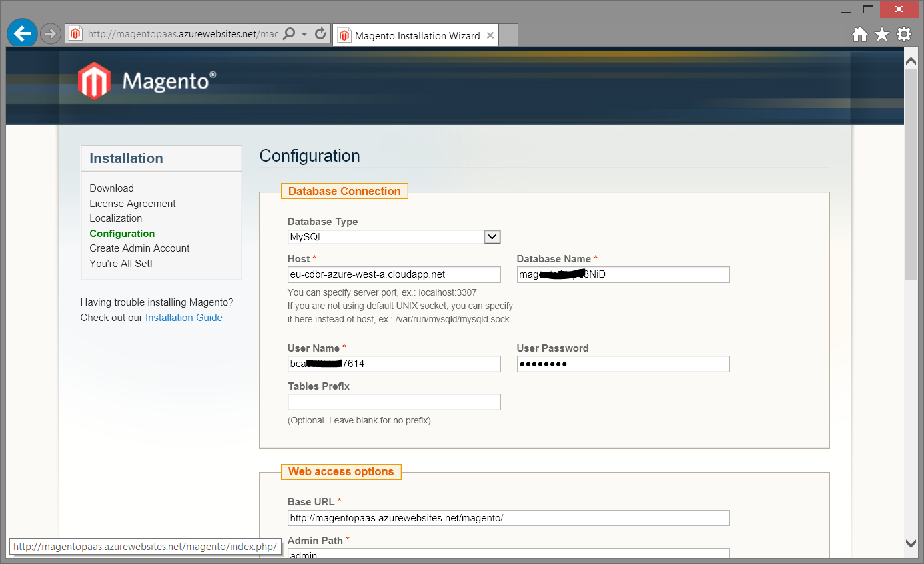Select Download step in Installation sidebar
This screenshot has width=924, height=564.
[x=112, y=188]
